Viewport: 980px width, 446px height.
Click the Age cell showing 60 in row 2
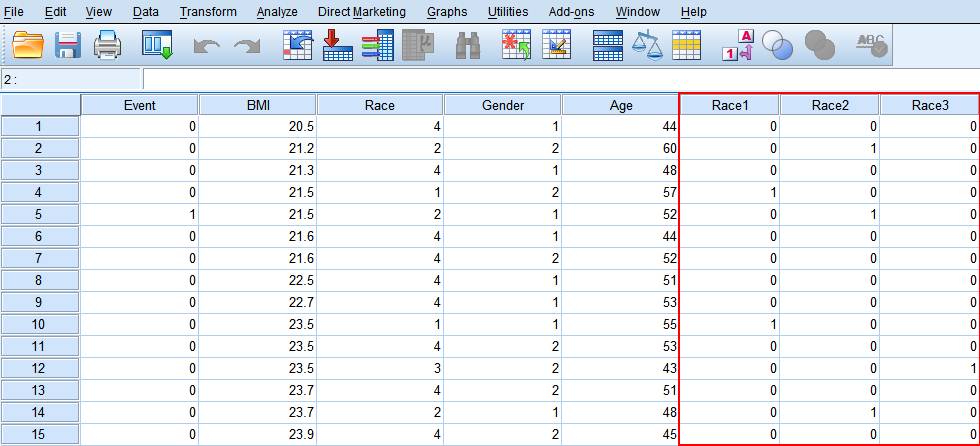coord(620,148)
